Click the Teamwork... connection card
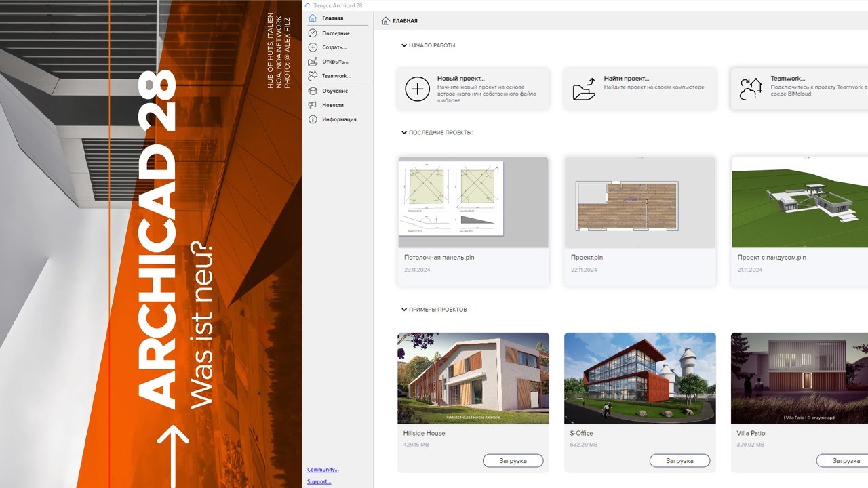The height and width of the screenshot is (488, 868). 800,89
